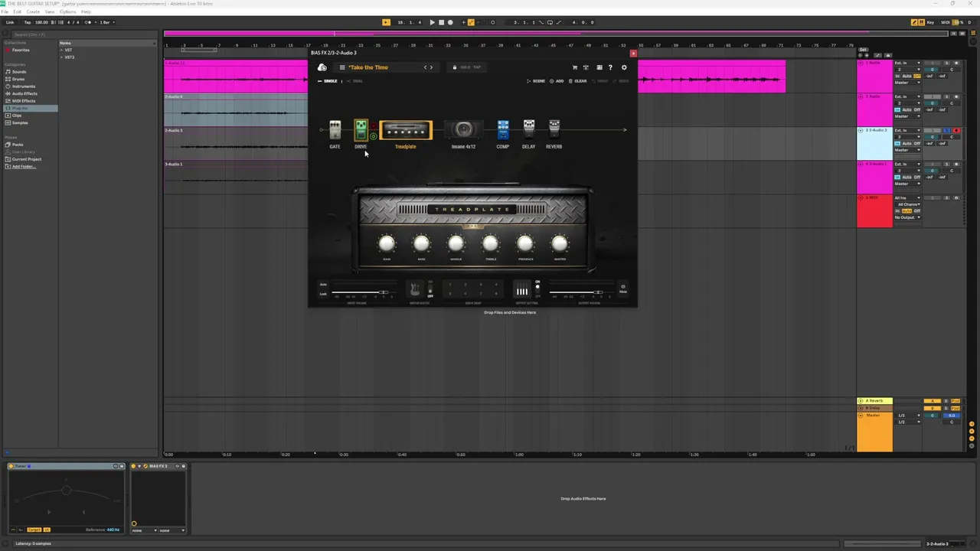
Task: Select Audio Effects category in browser
Action: 24,93
